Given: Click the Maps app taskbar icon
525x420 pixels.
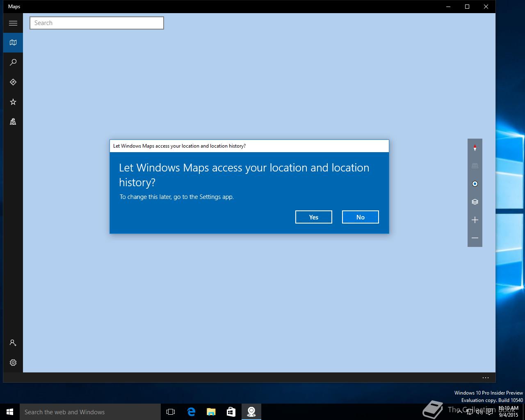Looking at the screenshot, I should point(251,412).
